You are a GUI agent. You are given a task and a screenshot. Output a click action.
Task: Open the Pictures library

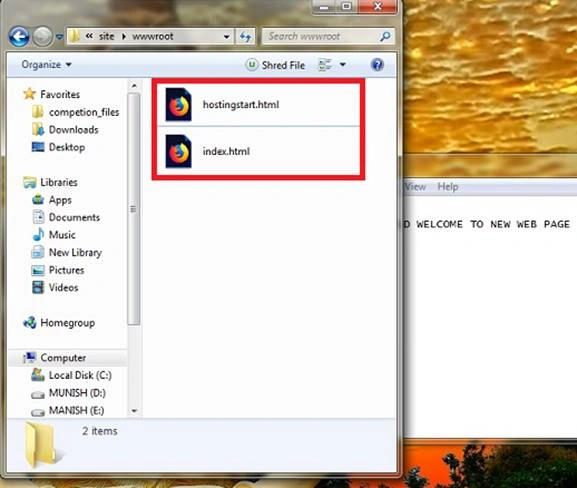coord(58,270)
